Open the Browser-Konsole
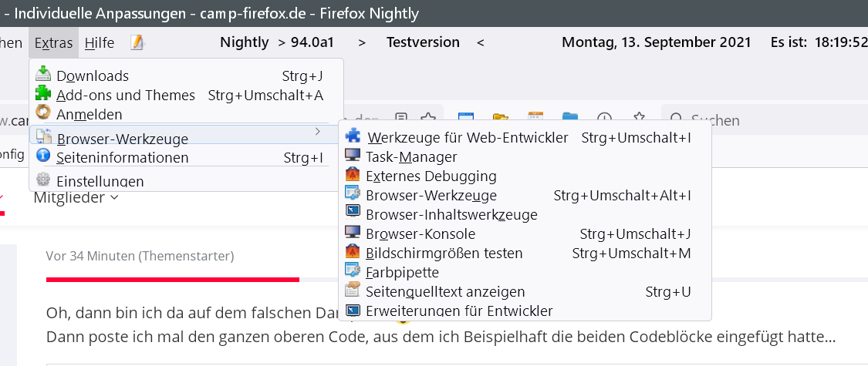The height and width of the screenshot is (366, 868). point(420,233)
